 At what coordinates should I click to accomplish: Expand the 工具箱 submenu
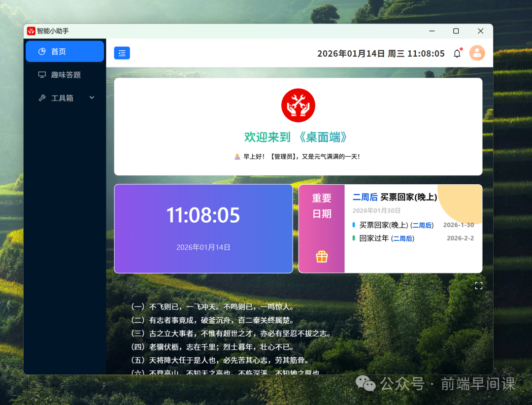click(x=65, y=98)
